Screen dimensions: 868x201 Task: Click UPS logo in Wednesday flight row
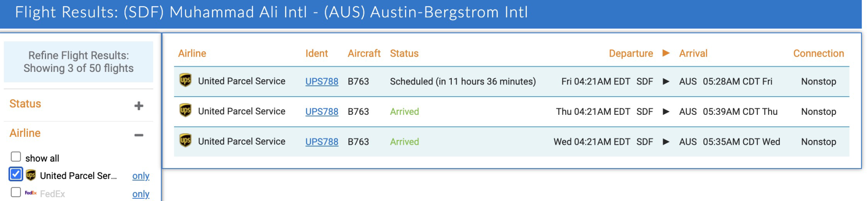point(185,141)
